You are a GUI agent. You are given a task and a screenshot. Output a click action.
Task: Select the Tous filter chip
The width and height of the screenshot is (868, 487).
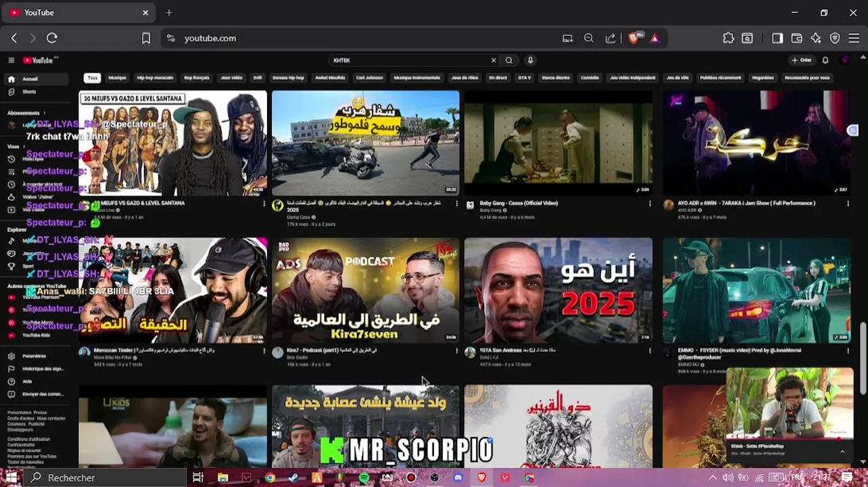click(x=93, y=78)
